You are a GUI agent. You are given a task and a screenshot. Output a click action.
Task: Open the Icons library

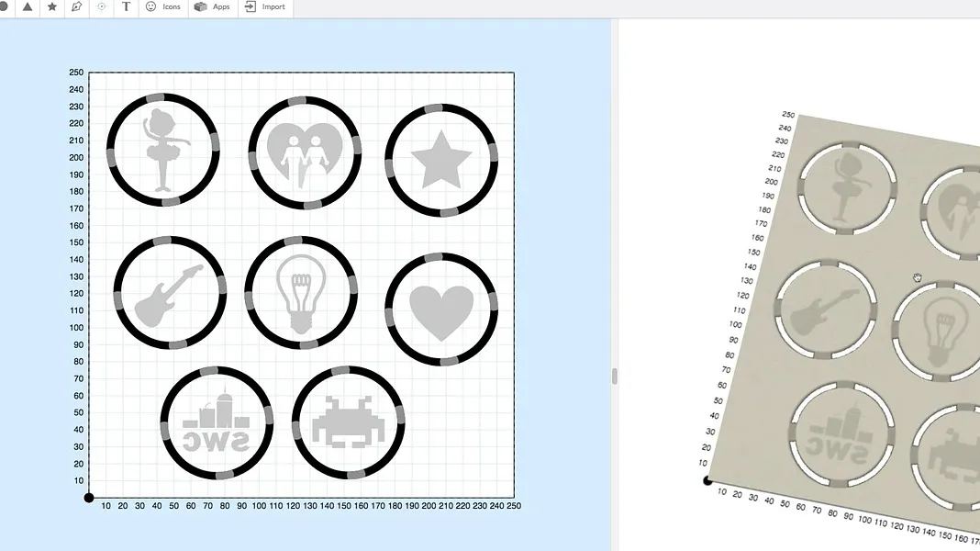[162, 6]
